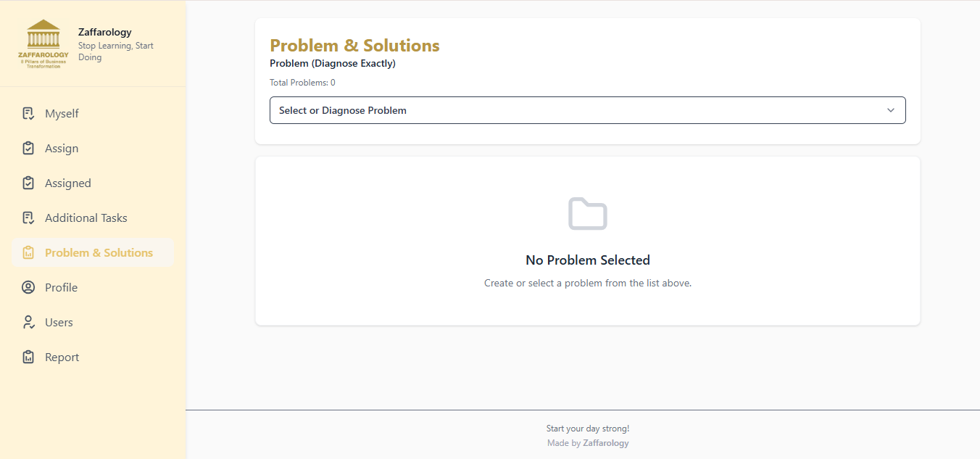Click the Stop Learning, Start Doing tagline
This screenshot has height=459, width=980.
tap(115, 51)
